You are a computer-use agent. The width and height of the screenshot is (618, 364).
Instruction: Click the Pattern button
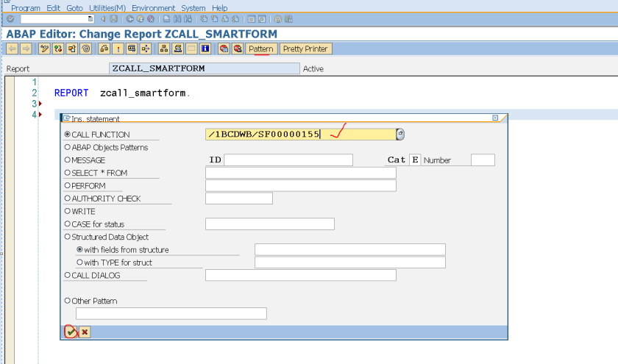[x=260, y=49]
